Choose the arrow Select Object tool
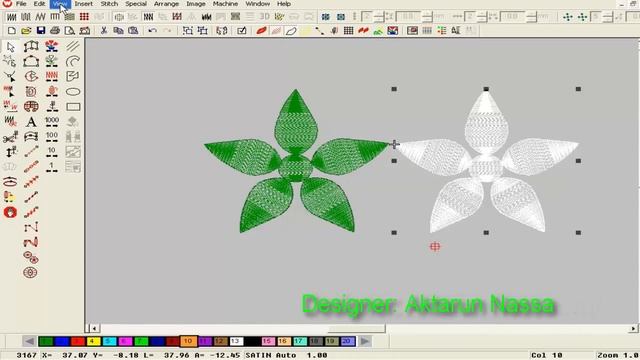This screenshot has width=640, height=360. pyautogui.click(x=11, y=47)
